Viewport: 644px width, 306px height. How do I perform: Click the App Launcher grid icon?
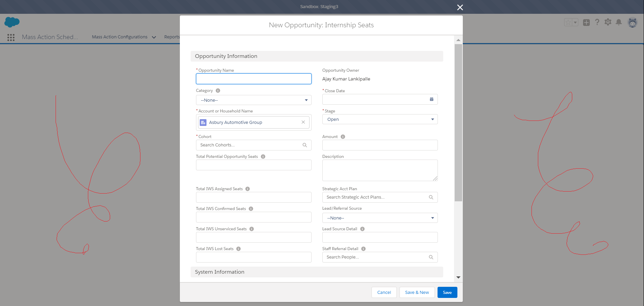coord(11,37)
